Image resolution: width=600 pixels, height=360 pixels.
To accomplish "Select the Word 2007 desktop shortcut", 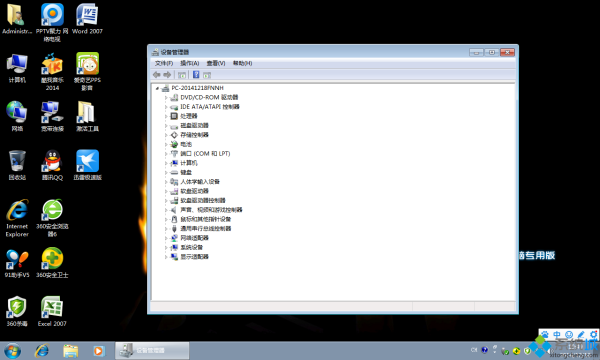I will pyautogui.click(x=87, y=19).
